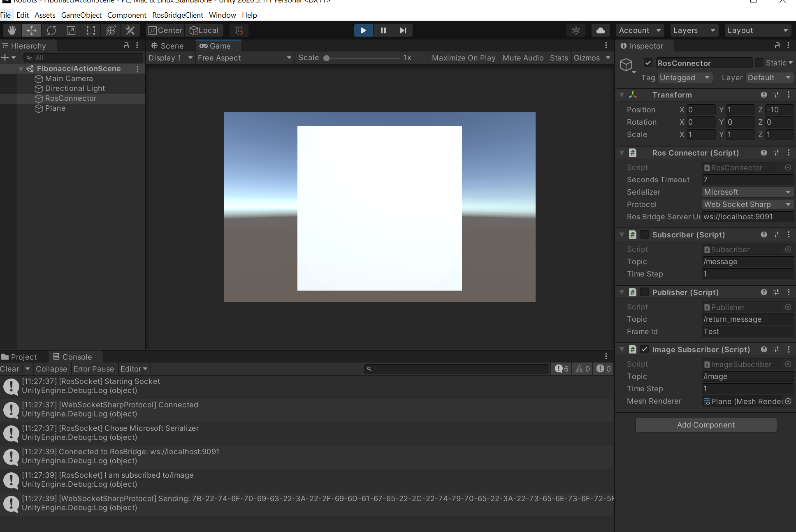This screenshot has width=796, height=532.
Task: Pause the game playback
Action: (x=383, y=30)
